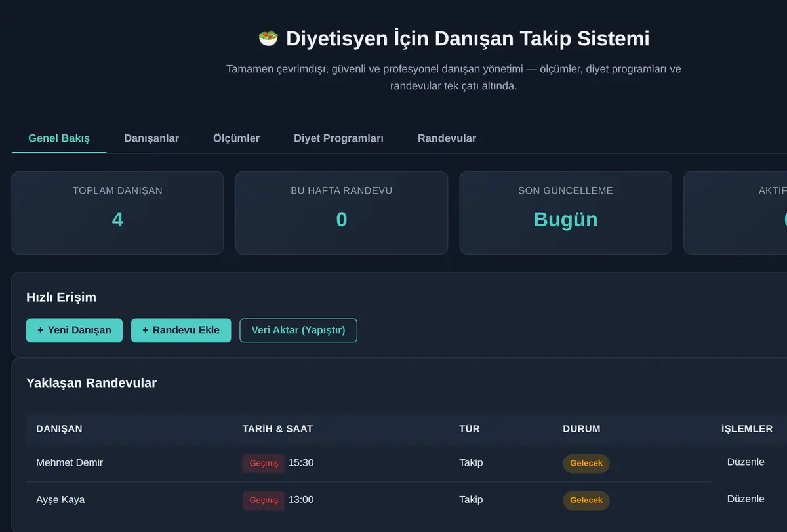Screen dimensions: 787x532
Task: Select the Bu Hafta Randevu stat card
Action: click(x=342, y=213)
